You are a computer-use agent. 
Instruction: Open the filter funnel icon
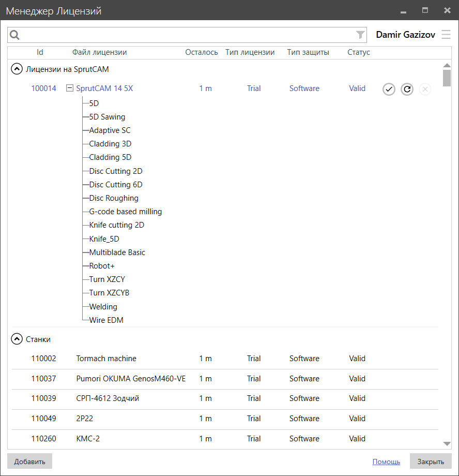tap(360, 35)
